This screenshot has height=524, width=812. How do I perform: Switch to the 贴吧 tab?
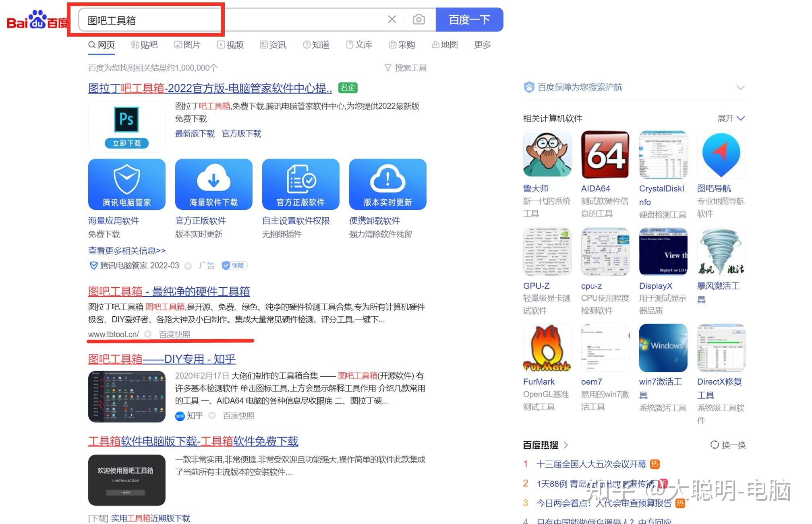pyautogui.click(x=144, y=45)
